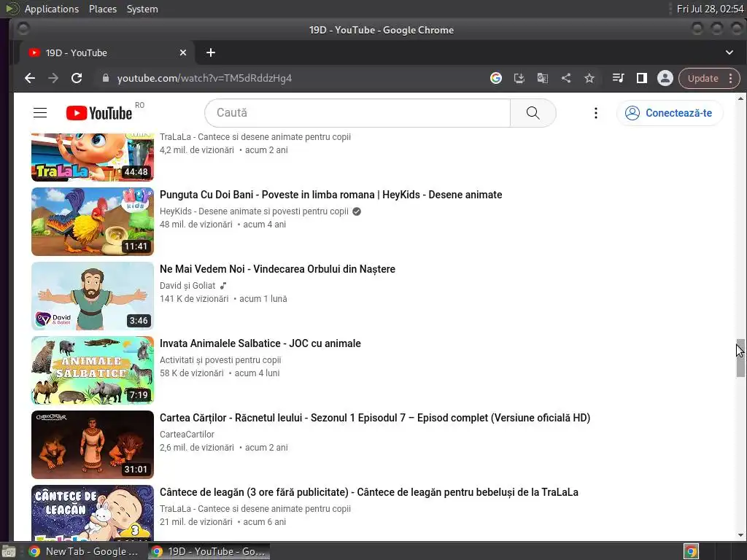Open the Cântece de leagăn thumbnail
Viewport: 747px width, 560px height.
pyautogui.click(x=93, y=513)
